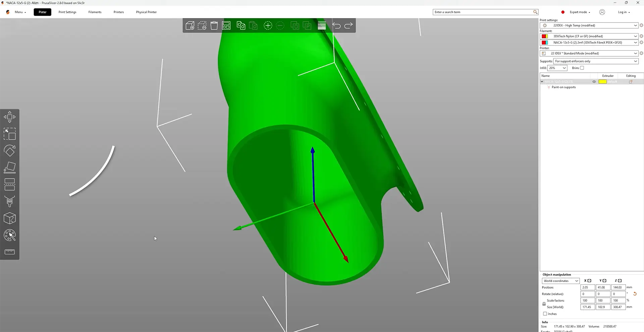Toggle the object visibility eye icon
This screenshot has width=644, height=332.
click(594, 82)
